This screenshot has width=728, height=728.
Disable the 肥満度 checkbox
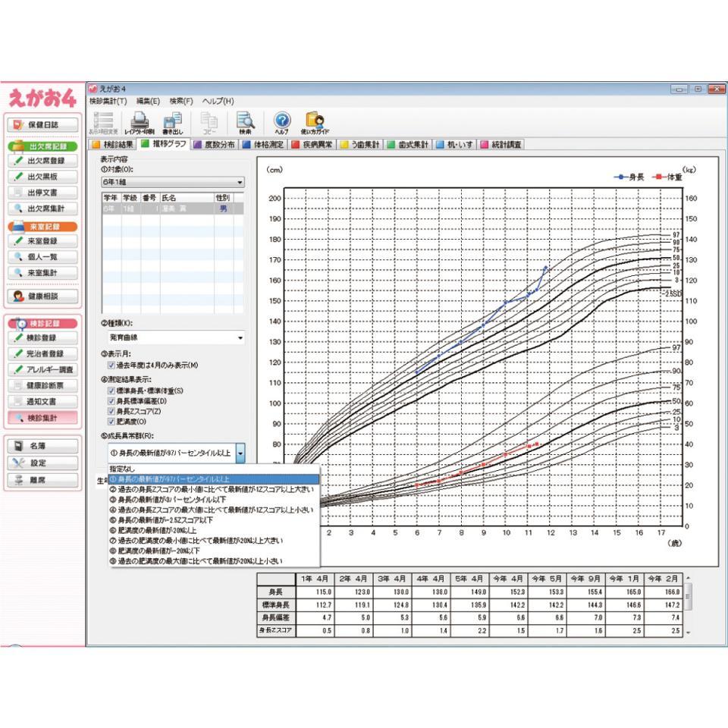tap(111, 421)
